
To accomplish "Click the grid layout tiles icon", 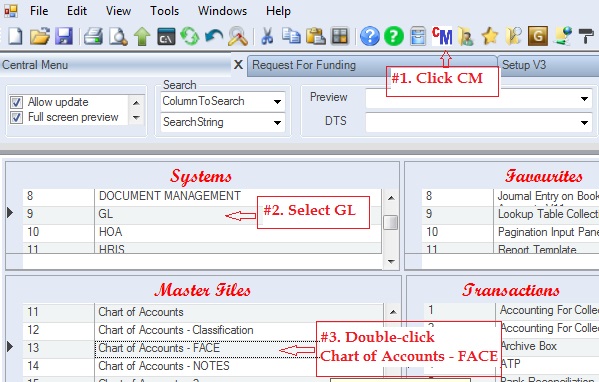I will (340, 36).
